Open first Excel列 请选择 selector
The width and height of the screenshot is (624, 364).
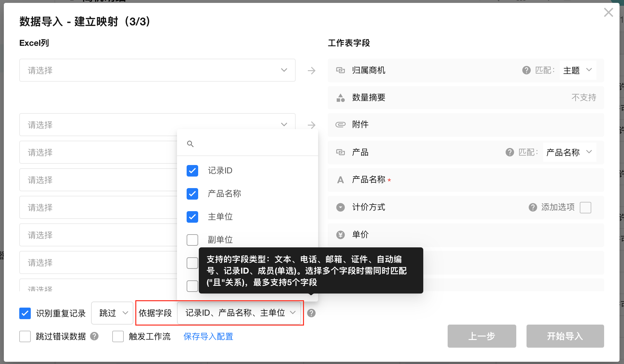[157, 70]
